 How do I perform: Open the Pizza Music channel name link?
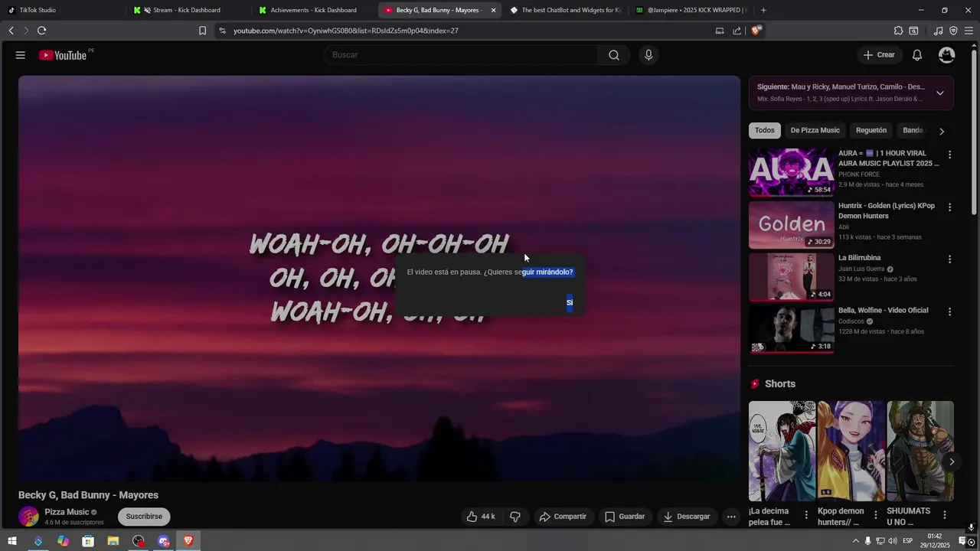pos(67,512)
